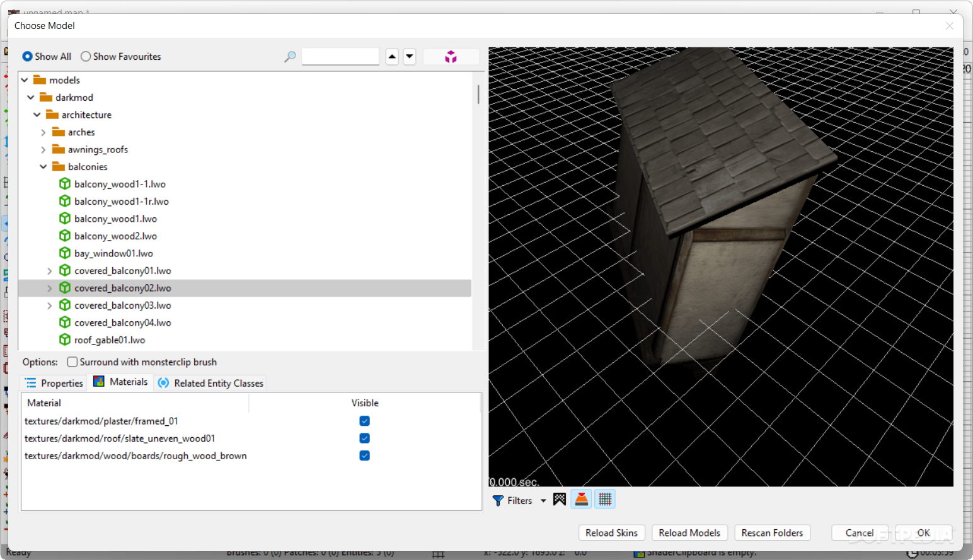Click the OK button

click(924, 533)
